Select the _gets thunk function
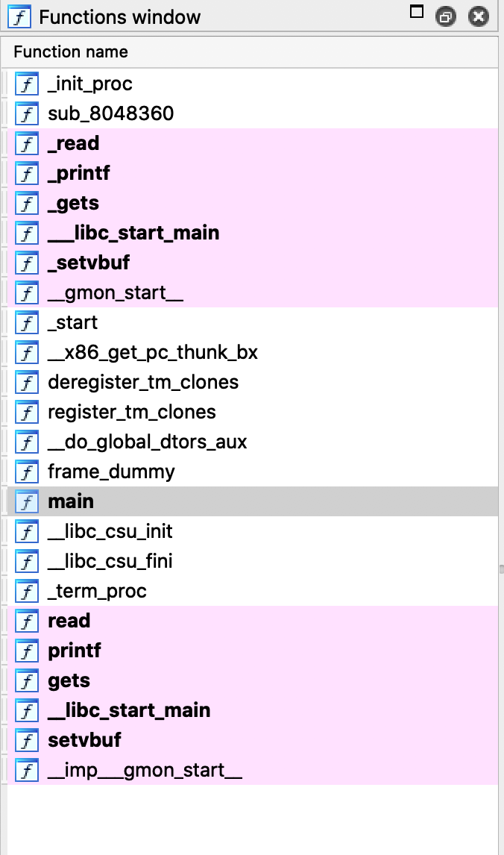 [253, 204]
